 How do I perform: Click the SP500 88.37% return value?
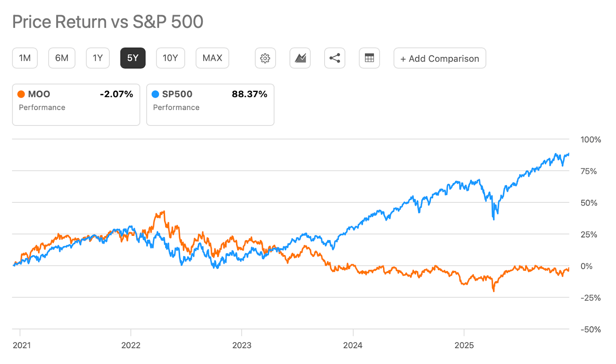pos(249,94)
